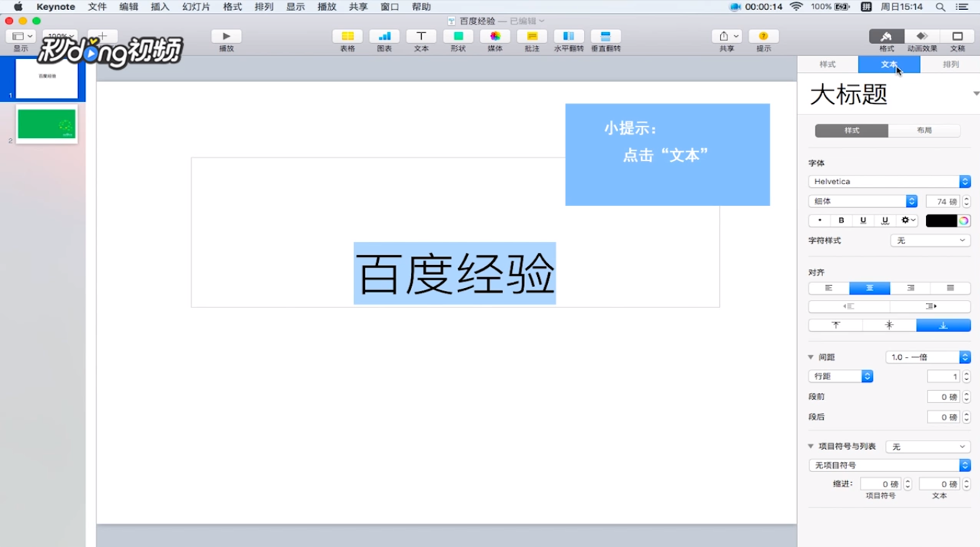Select the Style segment in text pane
Viewport: 980px width, 547px height.
852,130
